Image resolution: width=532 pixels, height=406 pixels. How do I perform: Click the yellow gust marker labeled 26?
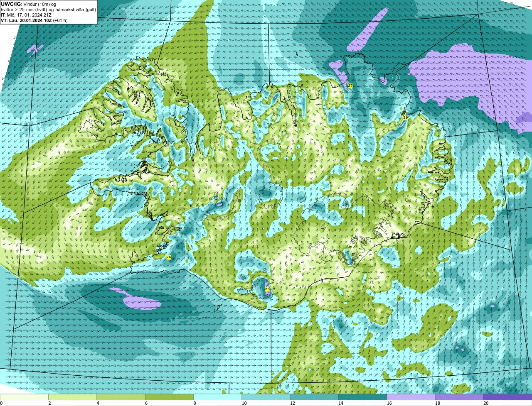[169, 257]
